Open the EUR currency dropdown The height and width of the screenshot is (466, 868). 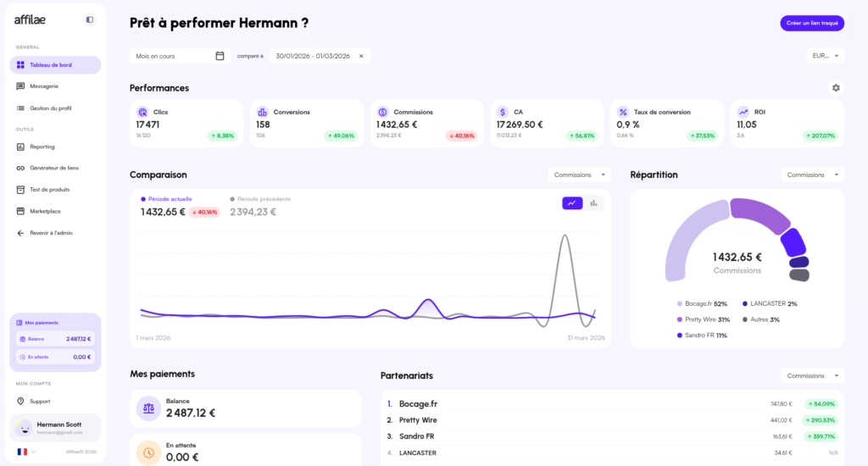pyautogui.click(x=825, y=56)
